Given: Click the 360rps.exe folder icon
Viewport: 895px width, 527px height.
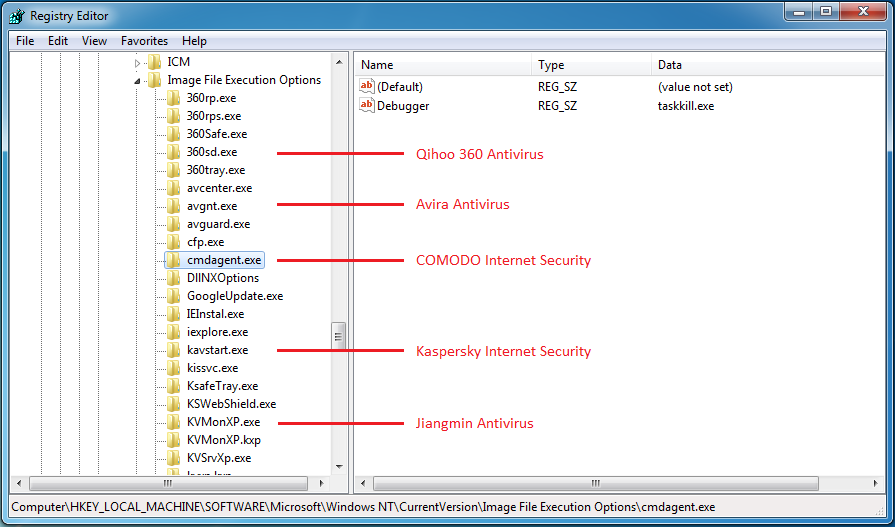Looking at the screenshot, I should click(x=174, y=116).
